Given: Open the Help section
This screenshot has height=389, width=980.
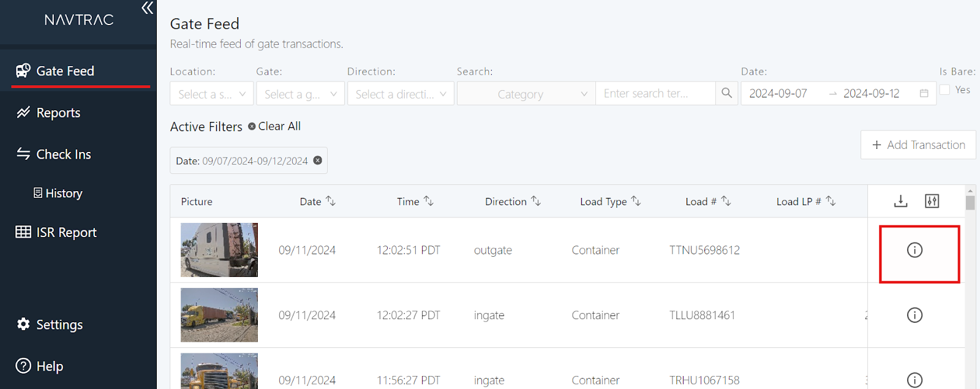Looking at the screenshot, I should [48, 366].
